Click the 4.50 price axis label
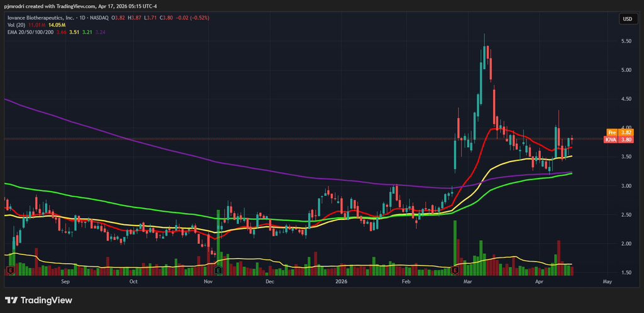This screenshot has width=644, height=313. click(x=626, y=99)
